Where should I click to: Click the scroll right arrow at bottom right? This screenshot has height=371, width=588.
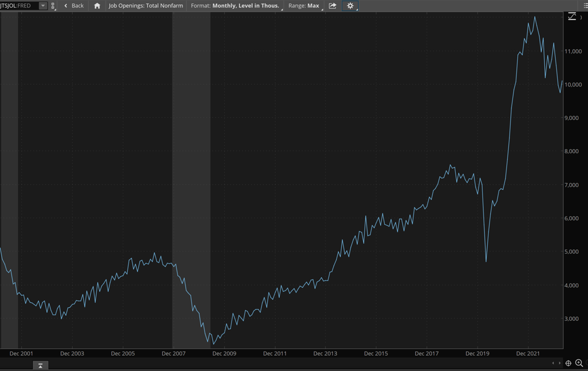click(x=559, y=363)
